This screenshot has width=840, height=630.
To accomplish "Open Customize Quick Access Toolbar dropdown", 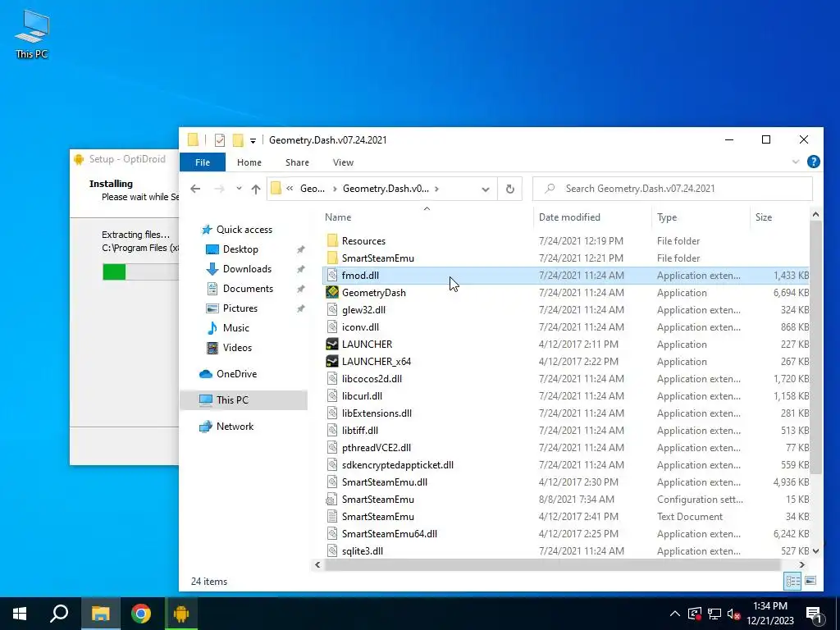I will pos(253,140).
